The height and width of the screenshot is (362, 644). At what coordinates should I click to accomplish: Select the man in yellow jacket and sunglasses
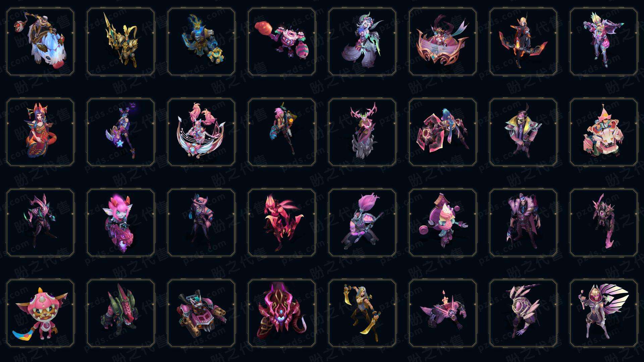click(523, 132)
